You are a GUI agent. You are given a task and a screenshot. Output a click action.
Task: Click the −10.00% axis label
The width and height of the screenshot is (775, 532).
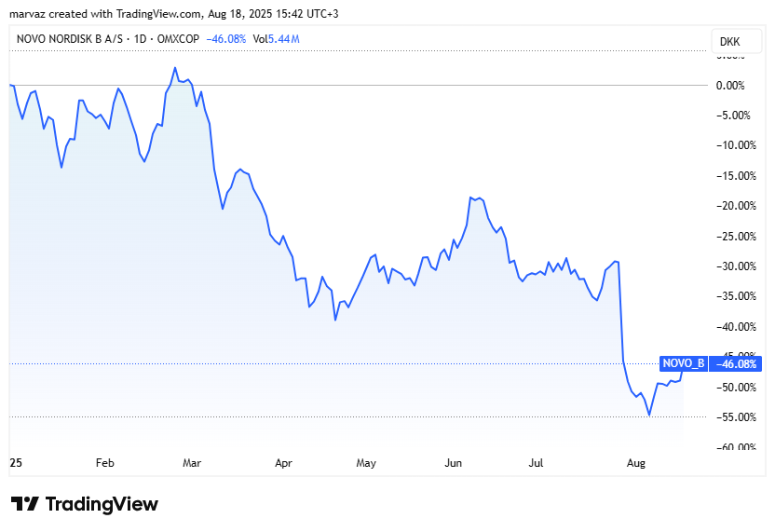(737, 145)
